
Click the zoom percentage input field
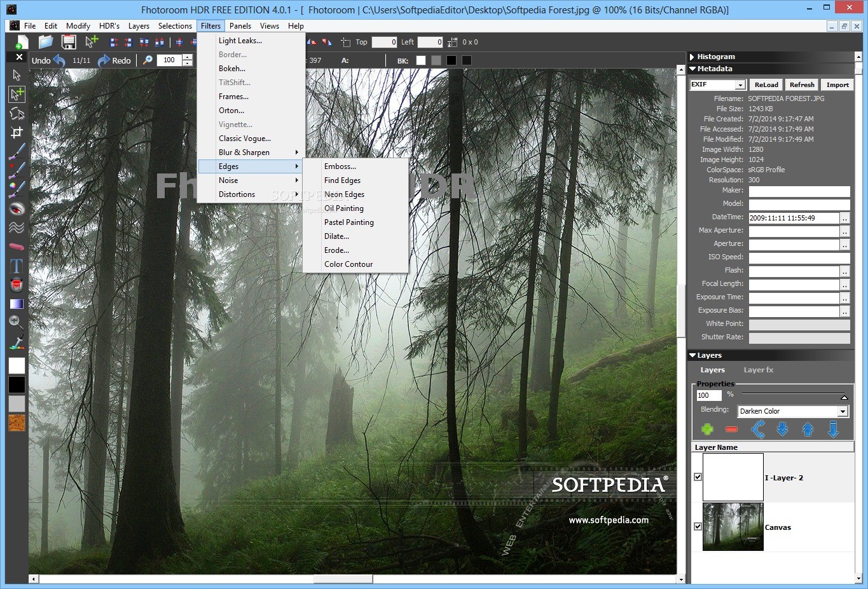pyautogui.click(x=169, y=60)
